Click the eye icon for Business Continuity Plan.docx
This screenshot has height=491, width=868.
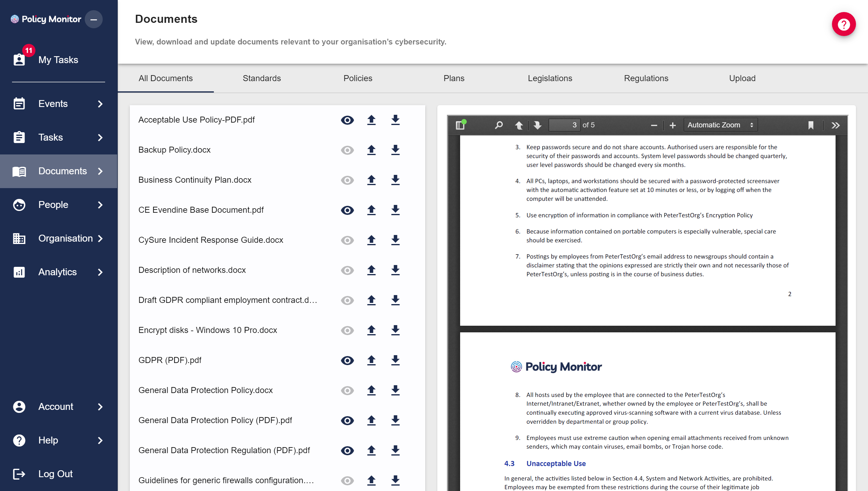click(347, 180)
